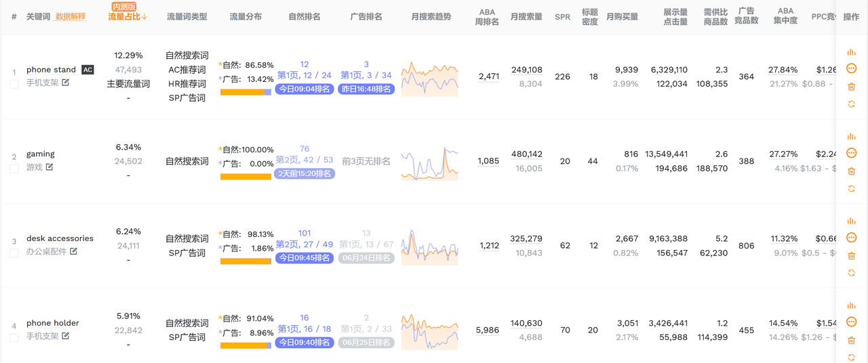Click the phone holder keyword text
The image size is (868, 363).
52,323
